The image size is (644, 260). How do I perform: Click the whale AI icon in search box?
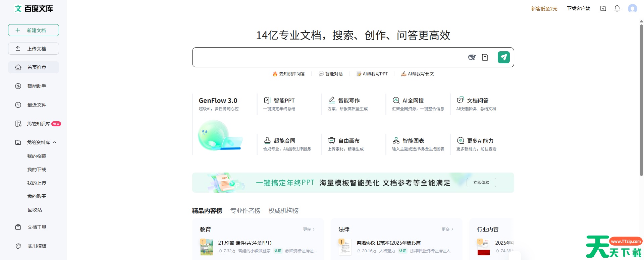pos(472,57)
